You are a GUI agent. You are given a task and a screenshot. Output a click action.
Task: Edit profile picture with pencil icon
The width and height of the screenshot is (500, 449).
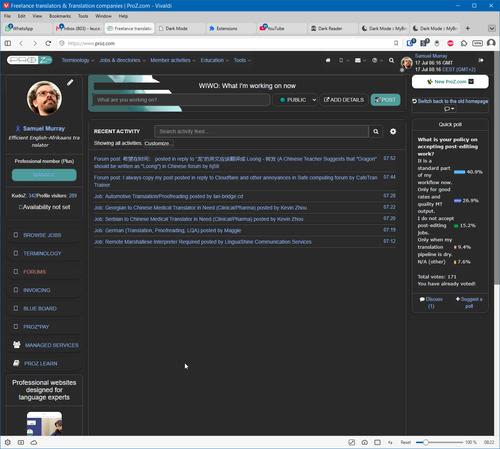coord(70,82)
